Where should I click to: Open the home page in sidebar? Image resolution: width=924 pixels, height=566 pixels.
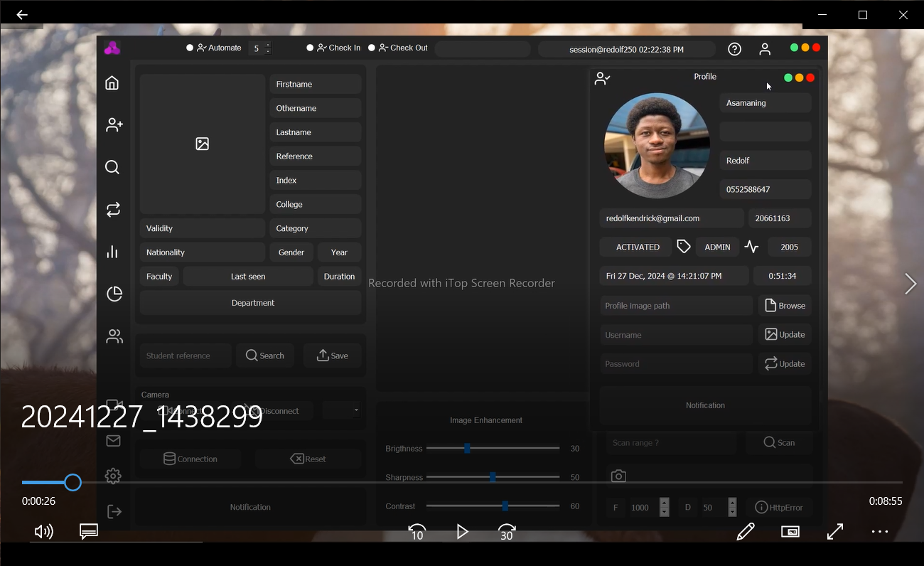[x=112, y=83]
